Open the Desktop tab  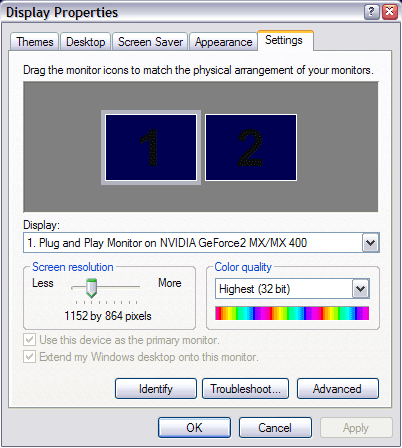point(86,42)
